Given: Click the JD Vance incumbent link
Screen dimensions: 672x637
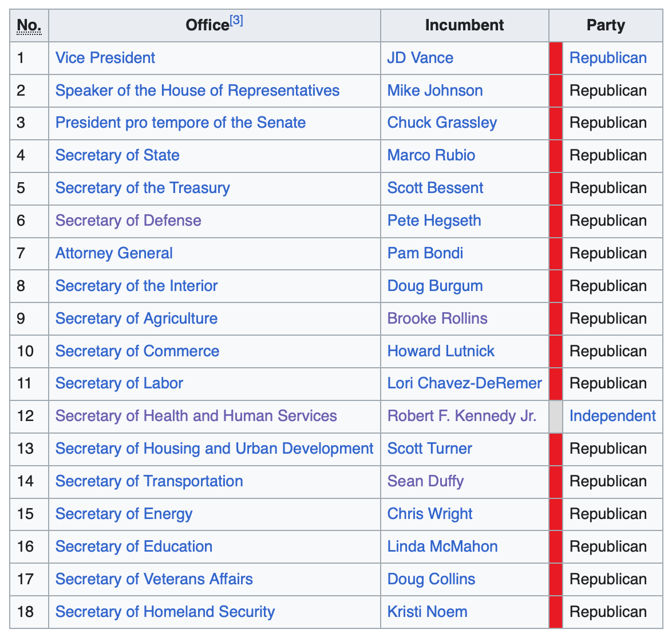Looking at the screenshot, I should point(420,58).
